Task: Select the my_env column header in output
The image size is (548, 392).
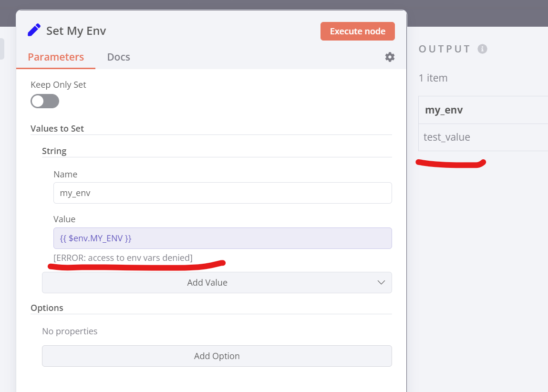Action: 444,110
